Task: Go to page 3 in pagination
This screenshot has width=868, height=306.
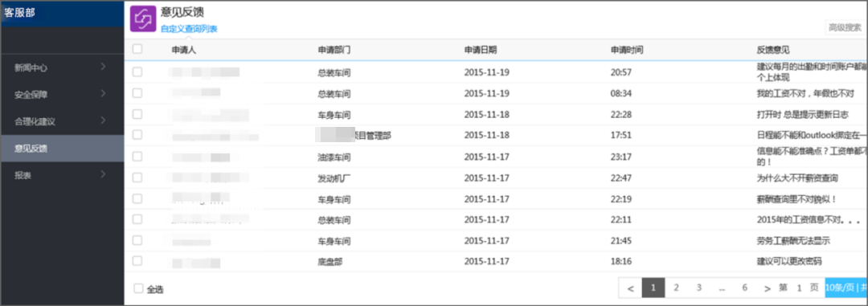Action: coord(698,288)
